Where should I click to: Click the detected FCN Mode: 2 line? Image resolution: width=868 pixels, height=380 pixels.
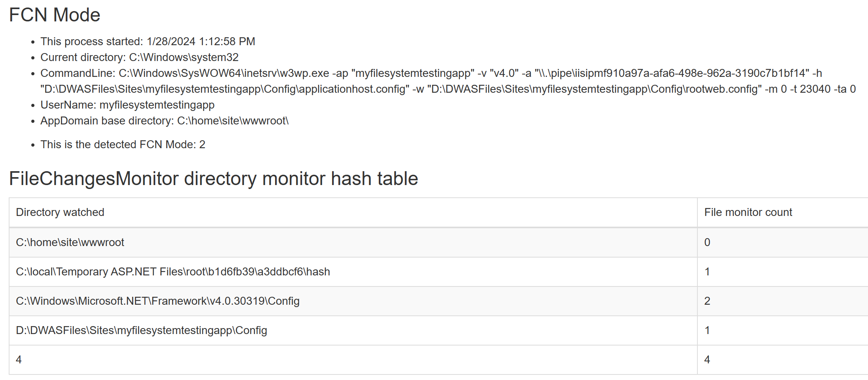pyautogui.click(x=123, y=145)
